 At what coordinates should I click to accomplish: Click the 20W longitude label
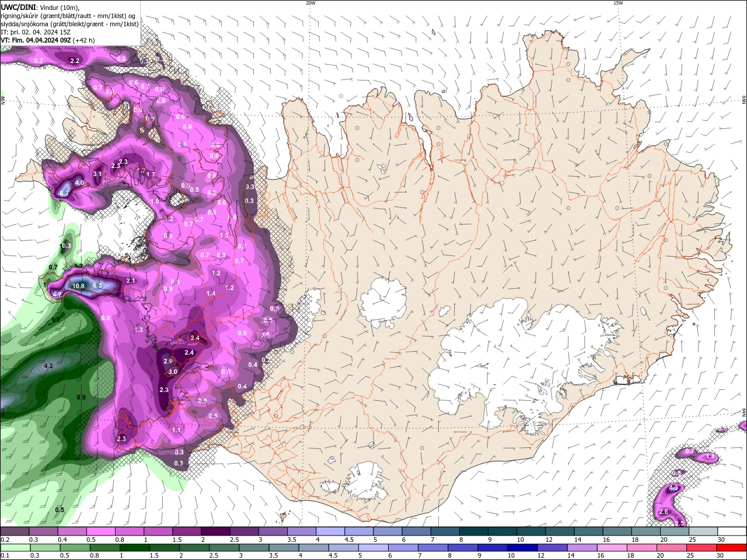pyautogui.click(x=310, y=3)
